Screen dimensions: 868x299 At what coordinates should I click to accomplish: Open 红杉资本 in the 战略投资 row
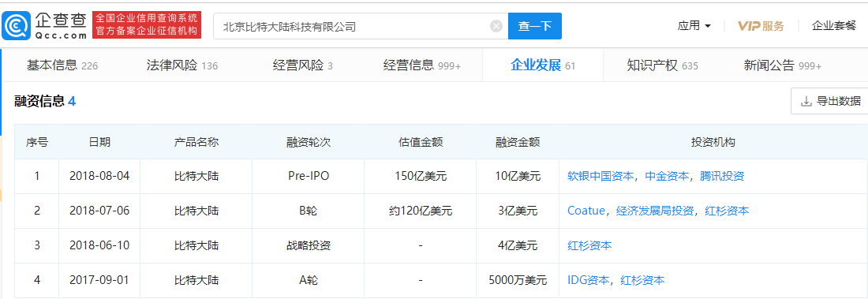click(589, 245)
